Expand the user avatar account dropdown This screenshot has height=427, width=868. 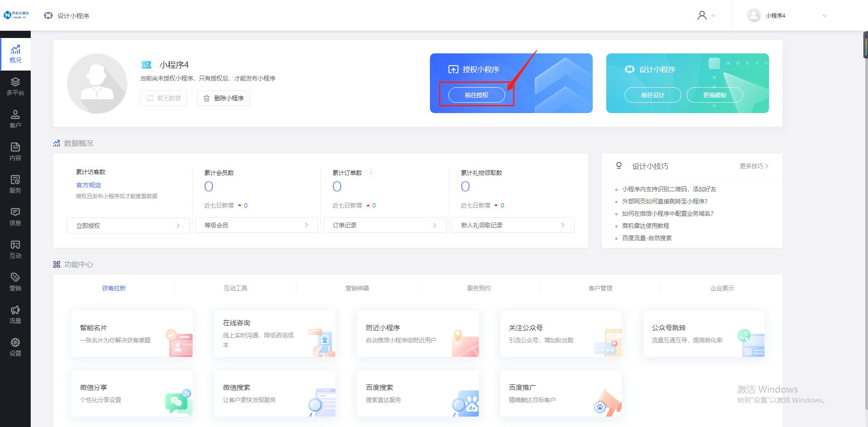coord(789,15)
